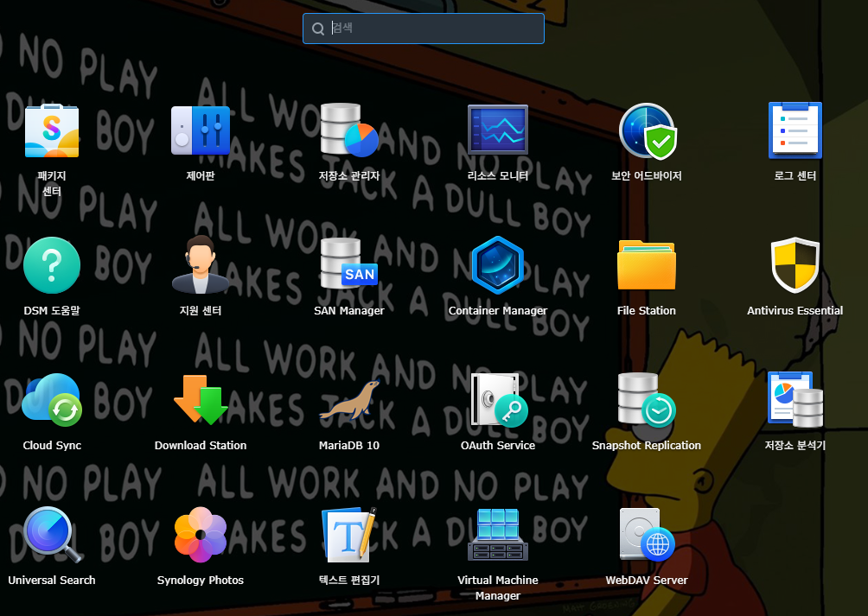Launch Antivirus Essential
The image size is (868, 616).
click(x=795, y=266)
